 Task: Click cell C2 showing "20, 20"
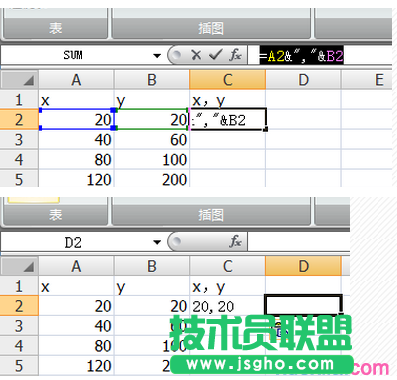point(227,306)
